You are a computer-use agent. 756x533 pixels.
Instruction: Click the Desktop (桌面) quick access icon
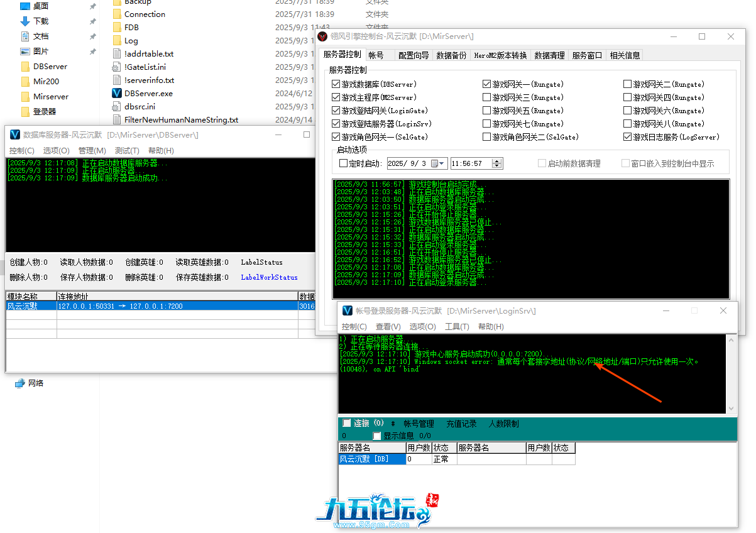pyautogui.click(x=25, y=6)
